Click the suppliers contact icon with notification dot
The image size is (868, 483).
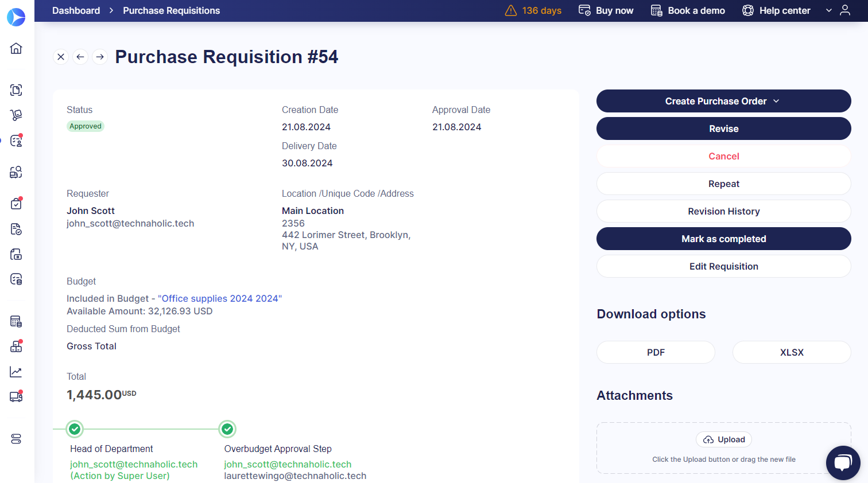[15, 140]
